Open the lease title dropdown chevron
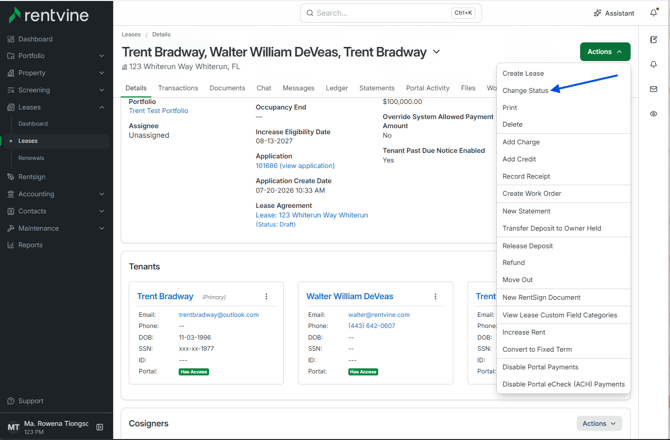The image size is (670, 440). tap(436, 52)
